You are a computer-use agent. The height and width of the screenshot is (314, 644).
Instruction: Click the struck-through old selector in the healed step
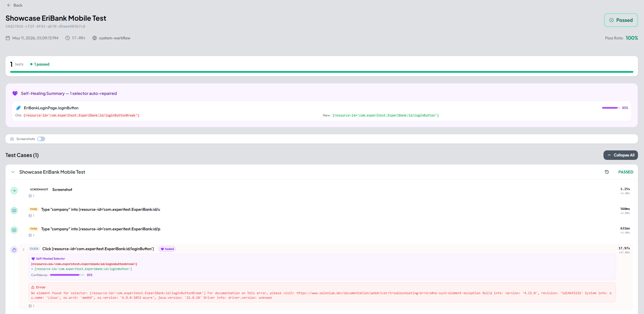point(84,264)
